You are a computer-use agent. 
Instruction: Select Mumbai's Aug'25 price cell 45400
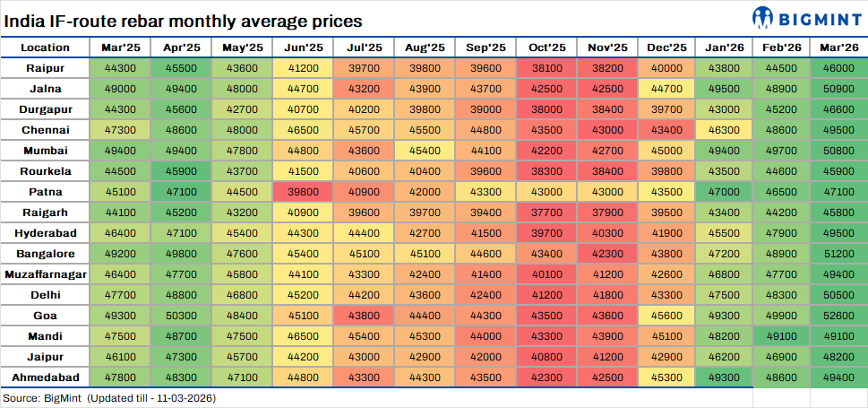point(424,150)
